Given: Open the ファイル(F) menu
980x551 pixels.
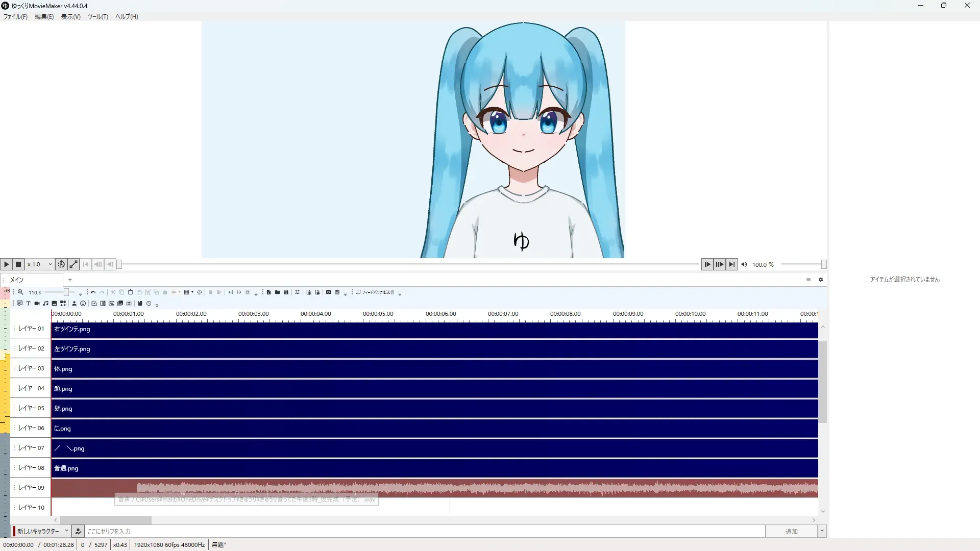Looking at the screenshot, I should pyautogui.click(x=15, y=17).
